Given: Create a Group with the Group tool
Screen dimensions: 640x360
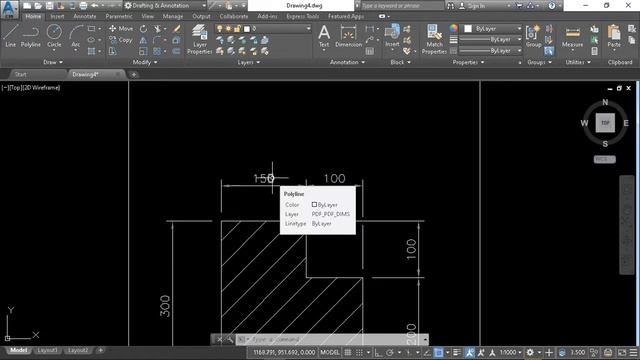Looking at the screenshot, I should point(533,36).
